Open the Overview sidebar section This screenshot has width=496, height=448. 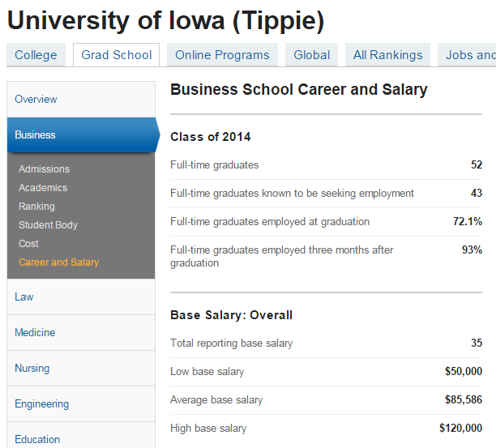36,100
